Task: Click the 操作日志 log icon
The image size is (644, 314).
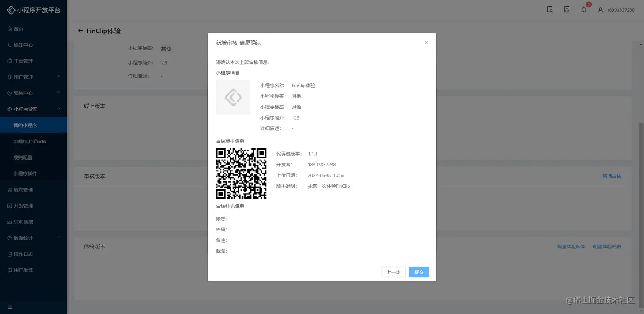Action: 10,254
